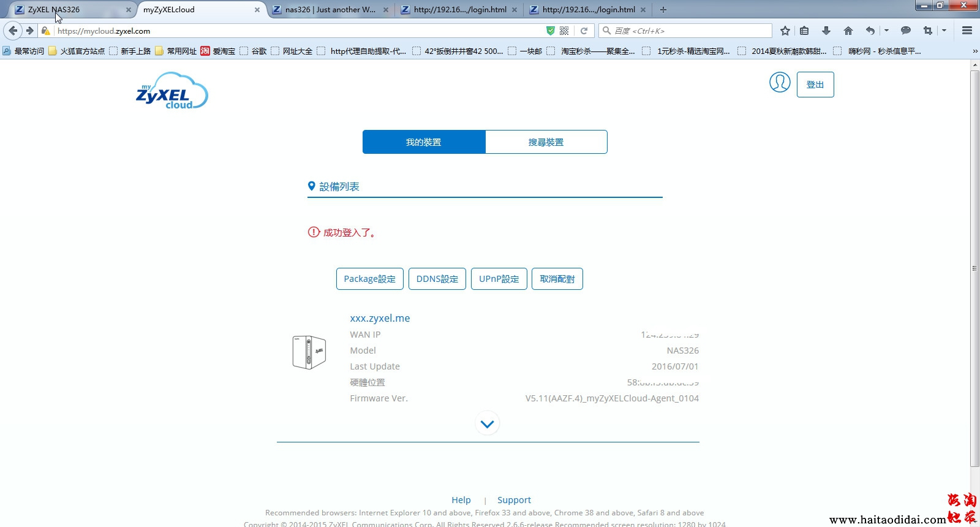Open Package設定 button
Image resolution: width=980 pixels, height=527 pixels.
(370, 279)
